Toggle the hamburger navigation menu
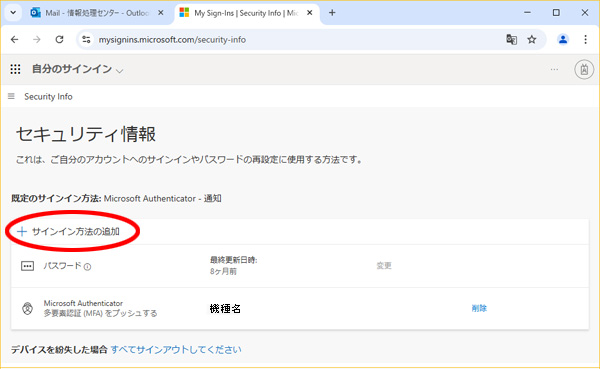The width and height of the screenshot is (600, 369). (11, 96)
